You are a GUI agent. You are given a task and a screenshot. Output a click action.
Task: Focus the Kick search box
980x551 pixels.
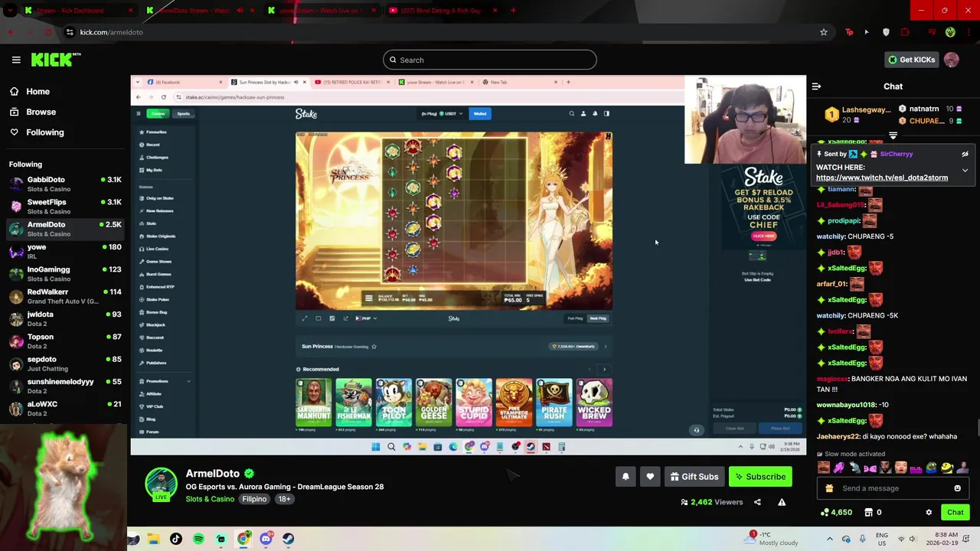coord(489,60)
